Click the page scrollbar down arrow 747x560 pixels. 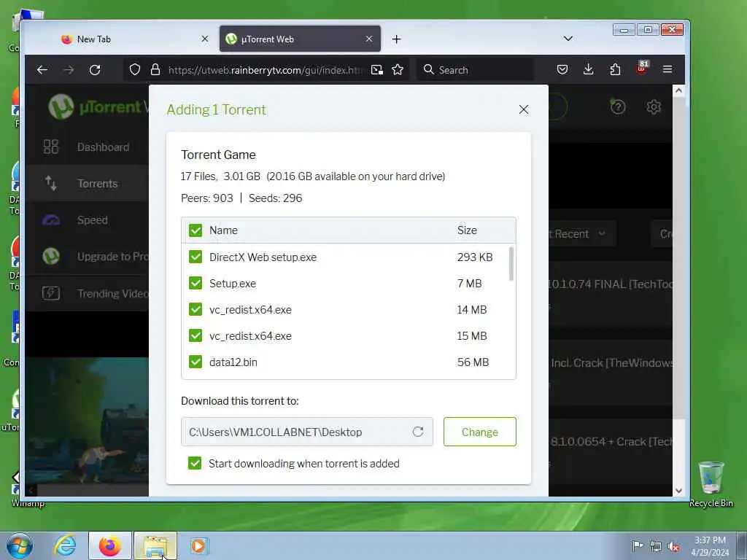click(x=679, y=491)
